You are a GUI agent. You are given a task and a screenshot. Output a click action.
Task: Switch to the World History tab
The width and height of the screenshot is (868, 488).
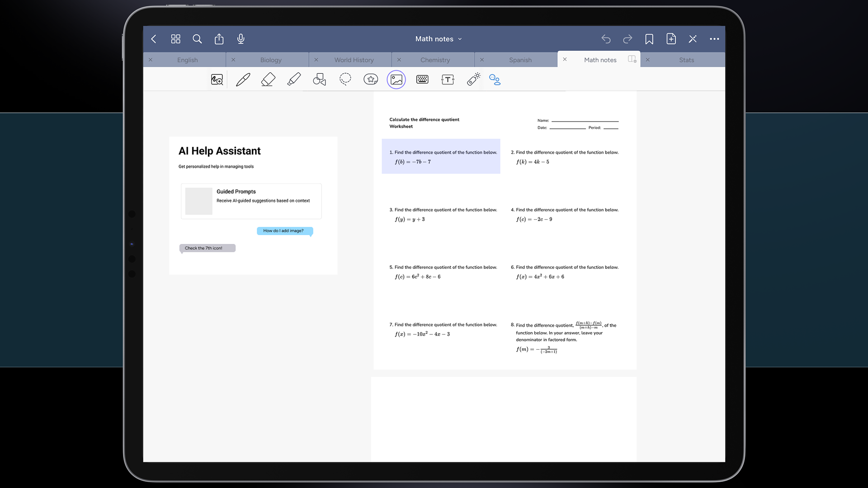pos(354,60)
